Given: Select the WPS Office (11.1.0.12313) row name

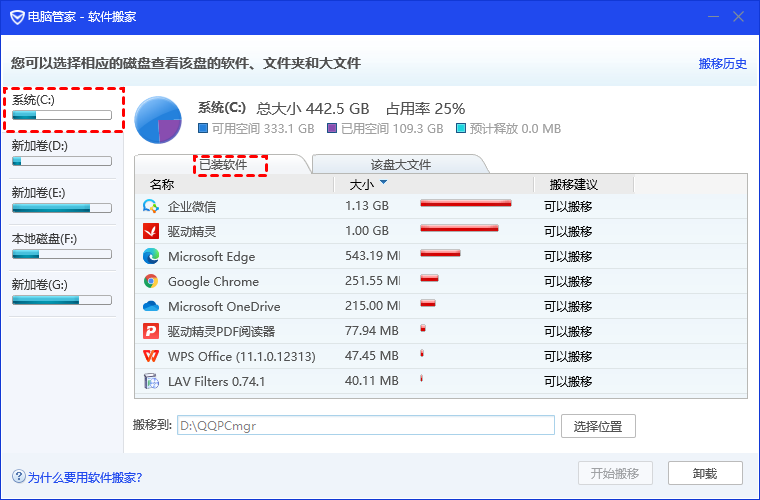Looking at the screenshot, I should click(x=241, y=357).
